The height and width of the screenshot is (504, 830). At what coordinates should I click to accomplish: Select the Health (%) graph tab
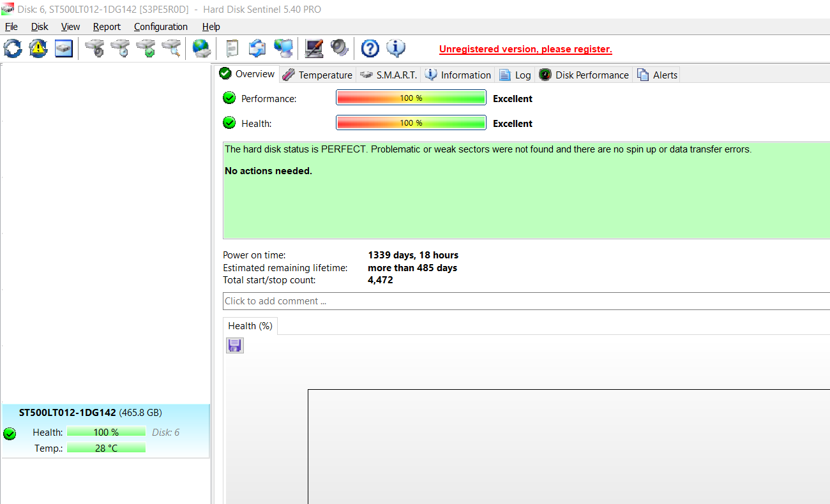pyautogui.click(x=250, y=326)
